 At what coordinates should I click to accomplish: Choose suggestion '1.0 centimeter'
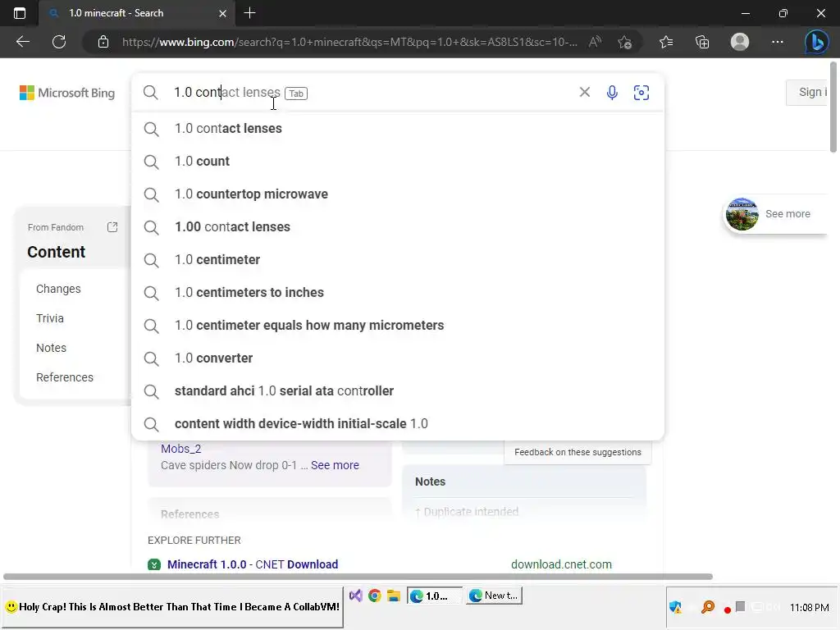click(398, 260)
